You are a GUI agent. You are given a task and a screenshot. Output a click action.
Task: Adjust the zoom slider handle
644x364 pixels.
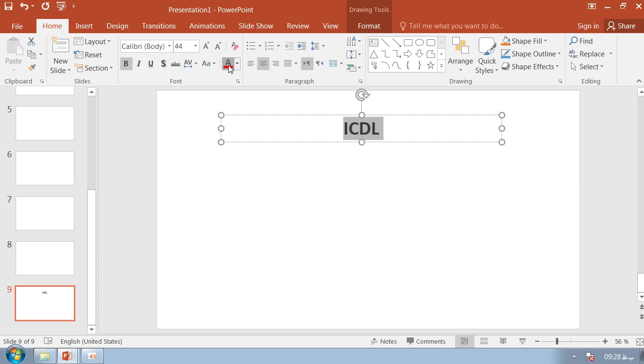coord(557,341)
